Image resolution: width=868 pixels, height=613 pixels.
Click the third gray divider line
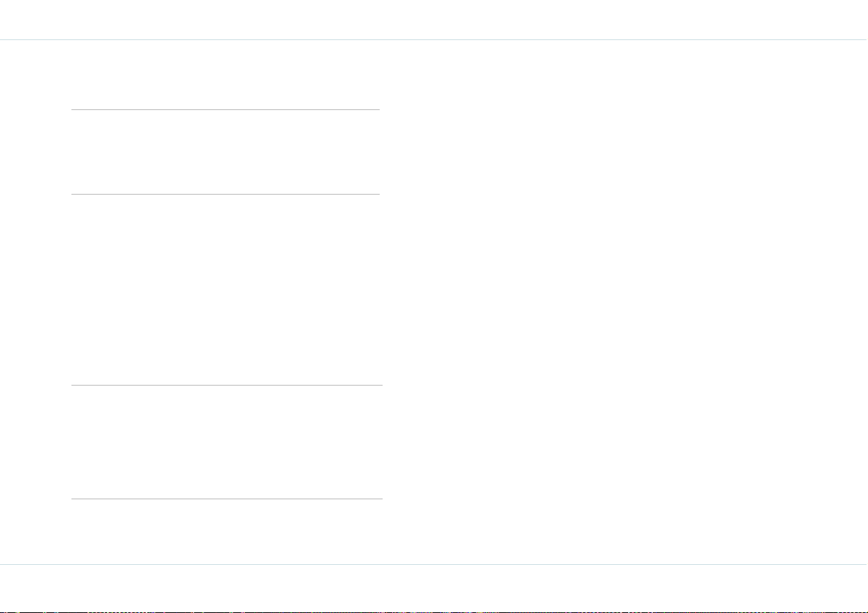[227, 385]
